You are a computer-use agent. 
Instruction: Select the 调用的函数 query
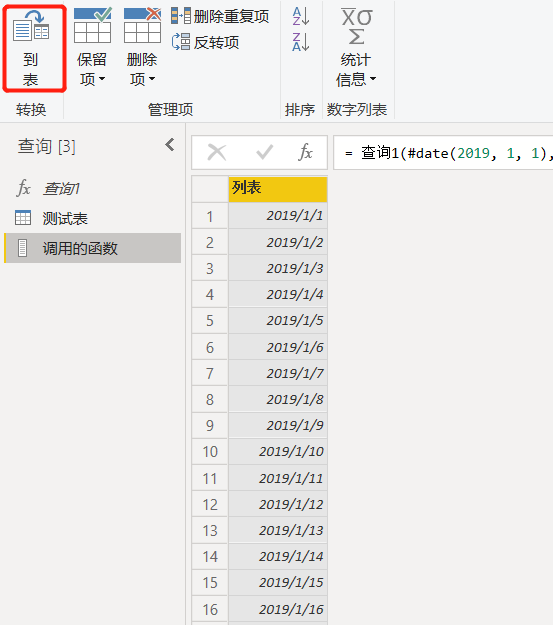(92, 248)
